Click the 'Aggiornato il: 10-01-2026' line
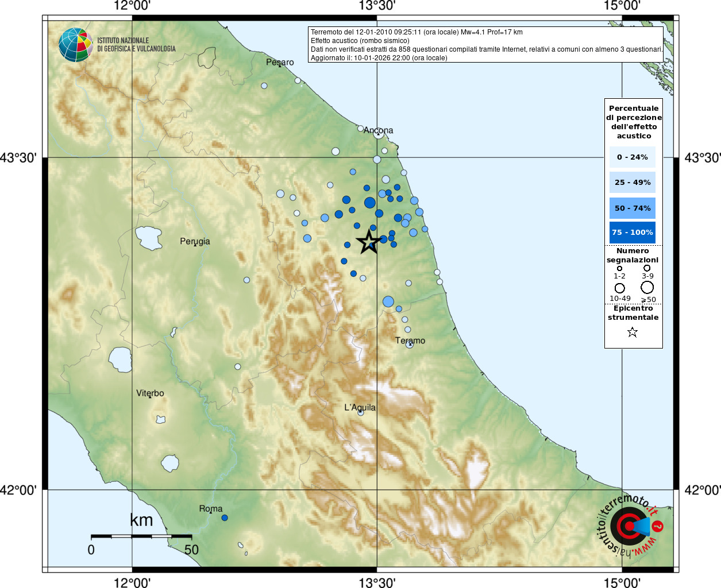Viewport: 721px width, 588px height. pos(379,58)
